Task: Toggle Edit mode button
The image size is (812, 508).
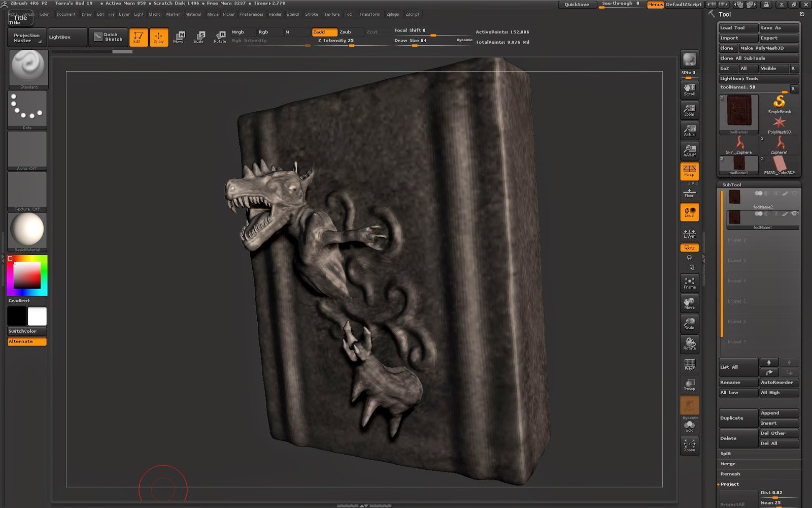Action: (139, 37)
